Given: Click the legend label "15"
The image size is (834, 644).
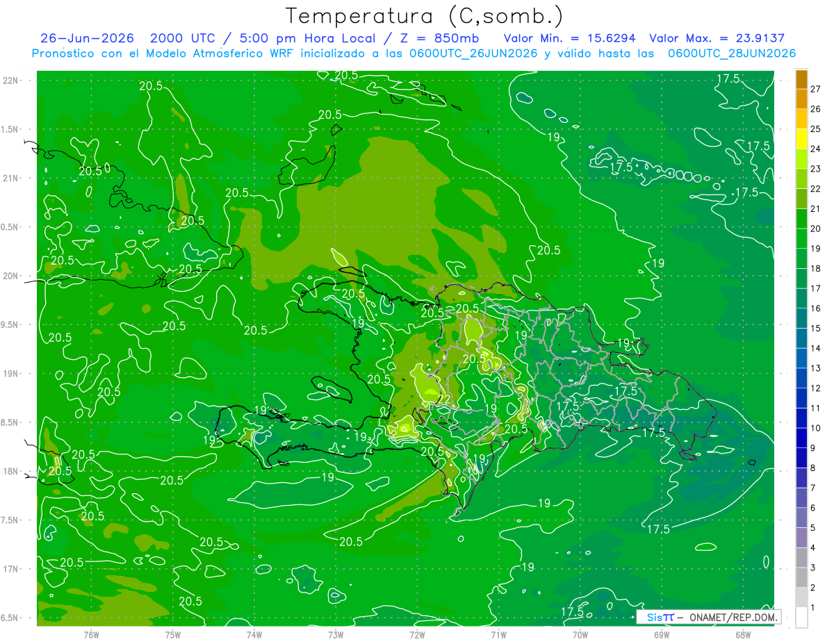Looking at the screenshot, I should click(x=815, y=329).
